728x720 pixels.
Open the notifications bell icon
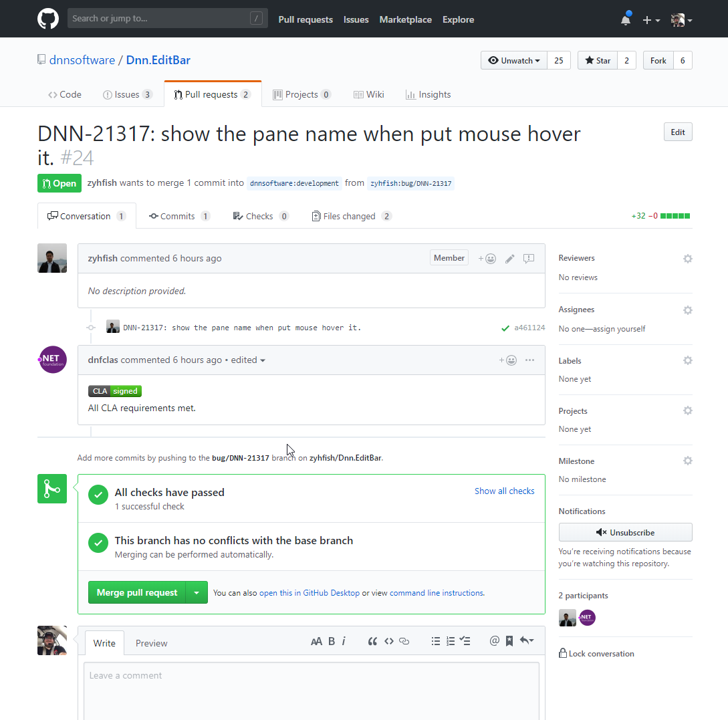point(626,19)
